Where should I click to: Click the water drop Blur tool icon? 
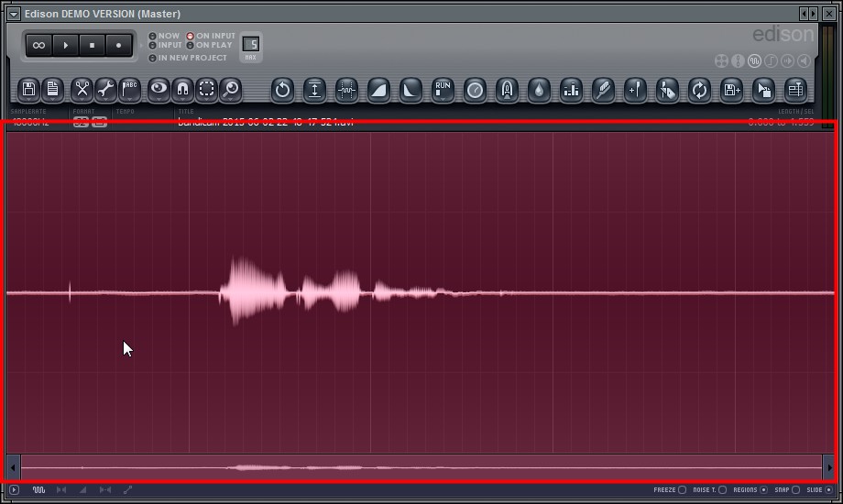[540, 89]
